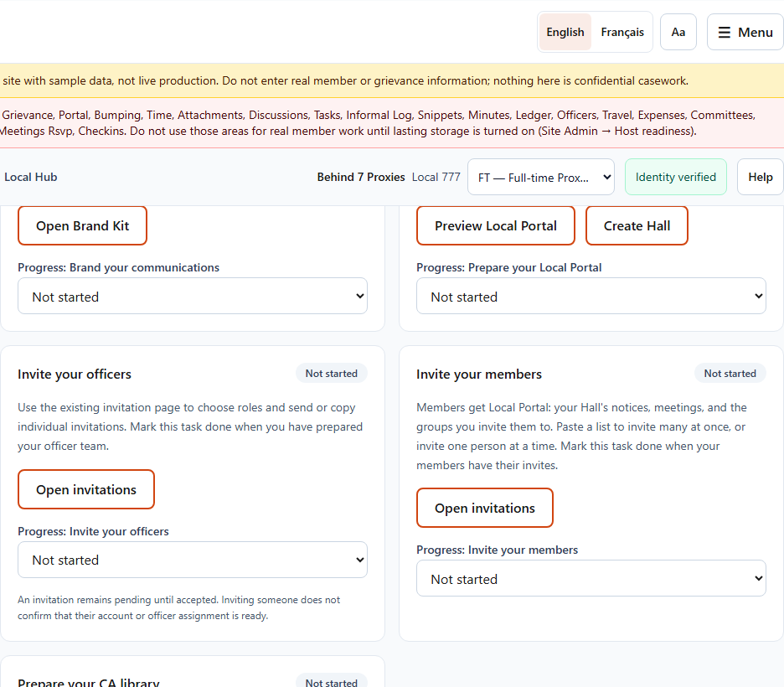Click the Behind 7 Proxies name
784x687 pixels.
click(x=361, y=177)
